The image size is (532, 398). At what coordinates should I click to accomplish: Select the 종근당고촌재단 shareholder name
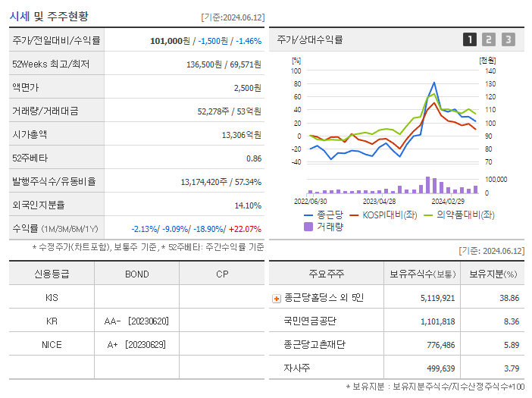315,344
